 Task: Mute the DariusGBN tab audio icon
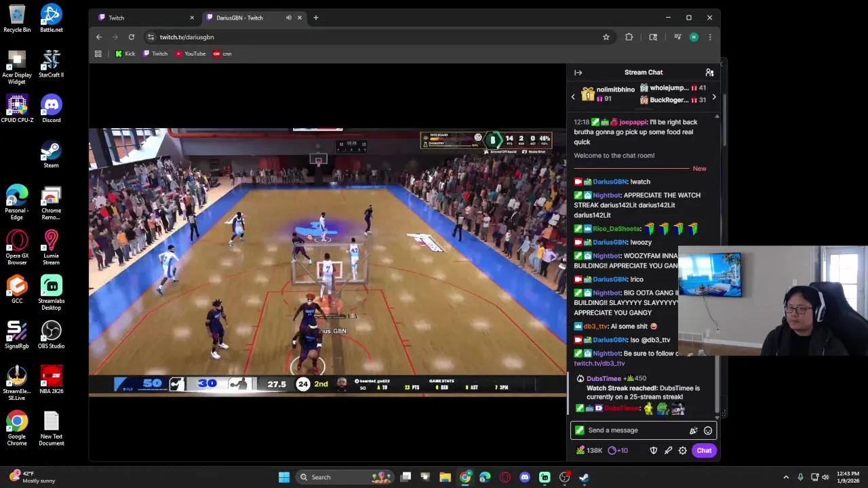[x=289, y=18]
